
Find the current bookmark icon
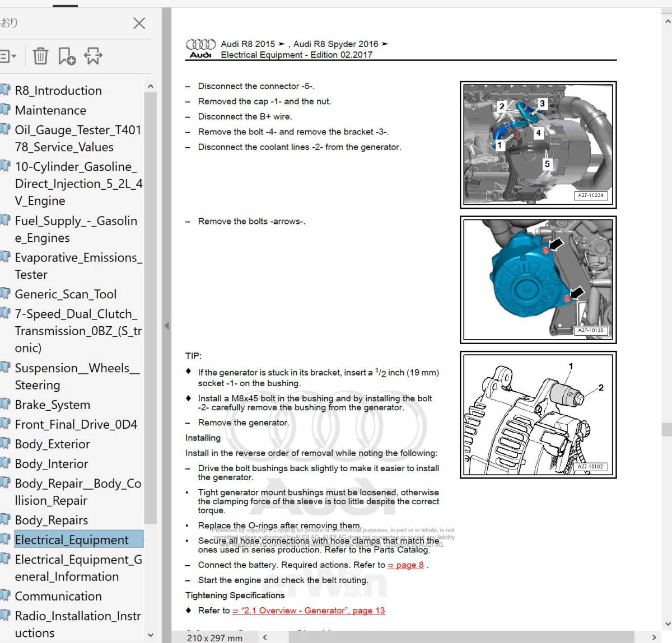pyautogui.click(x=93, y=56)
